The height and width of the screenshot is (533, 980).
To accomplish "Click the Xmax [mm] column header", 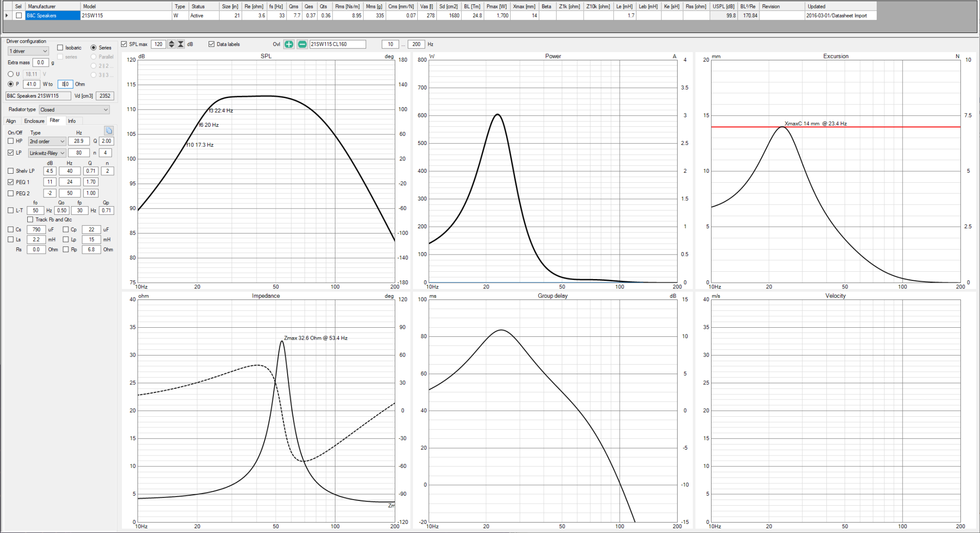I will (x=524, y=6).
